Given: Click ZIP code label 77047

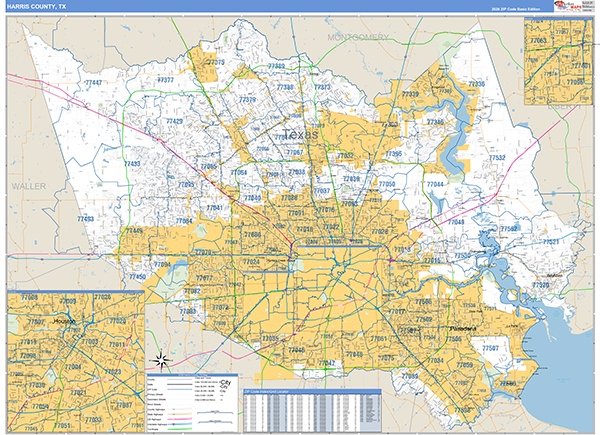Looking at the screenshot, I should (327, 363).
